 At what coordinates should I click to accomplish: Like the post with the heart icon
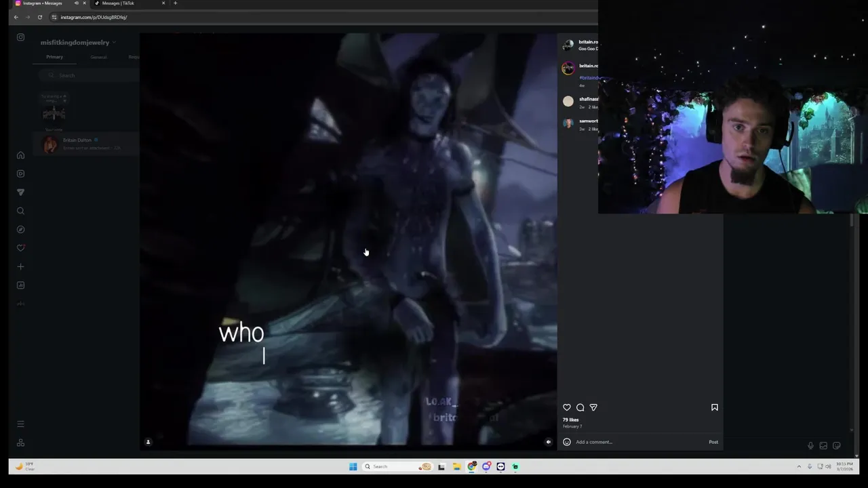pos(567,407)
